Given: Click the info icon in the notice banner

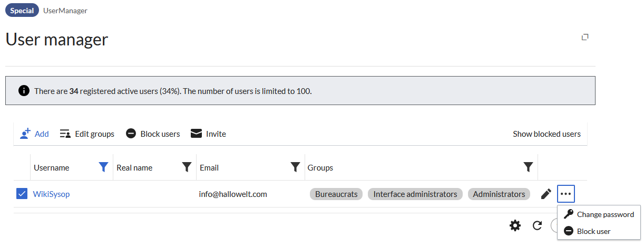Looking at the screenshot, I should [24, 91].
